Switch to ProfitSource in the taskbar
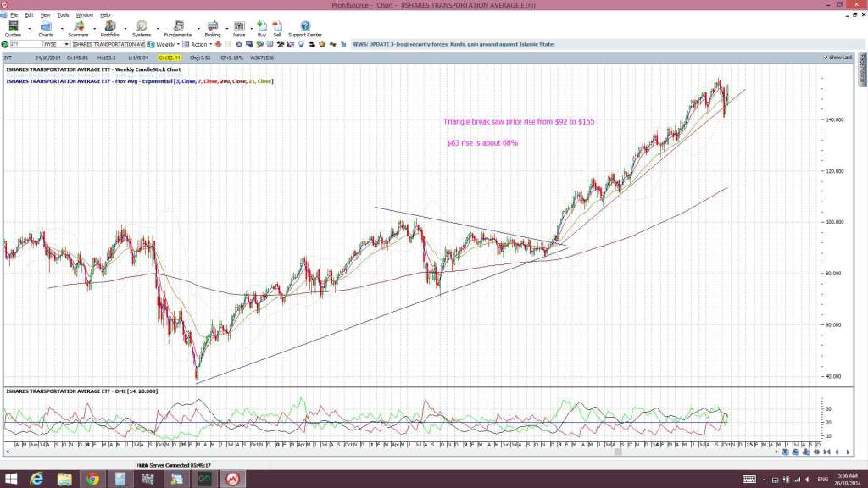This screenshot has width=868, height=488. [x=232, y=480]
